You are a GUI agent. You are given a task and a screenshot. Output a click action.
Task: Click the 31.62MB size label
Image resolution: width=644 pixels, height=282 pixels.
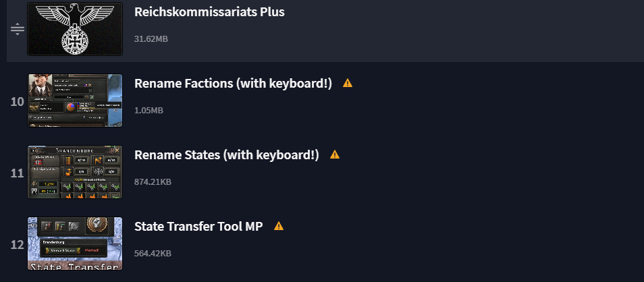coord(151,39)
